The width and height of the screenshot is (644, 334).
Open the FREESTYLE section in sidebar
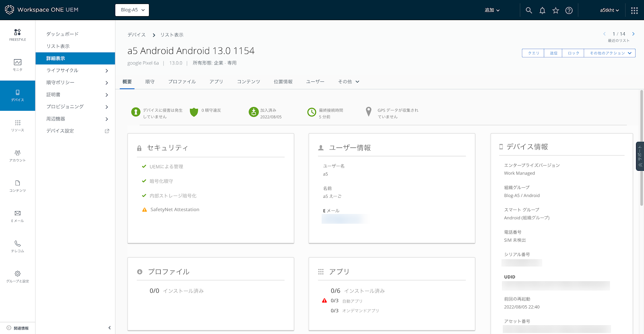17,35
